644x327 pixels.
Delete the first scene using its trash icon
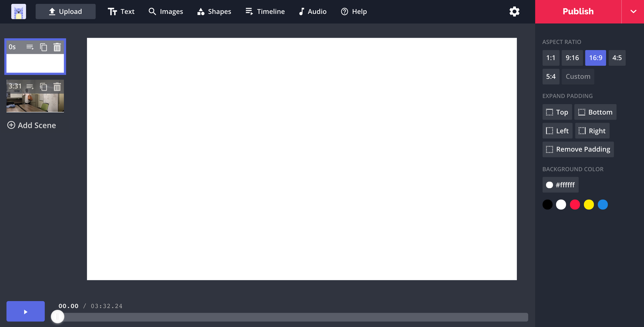pos(57,47)
